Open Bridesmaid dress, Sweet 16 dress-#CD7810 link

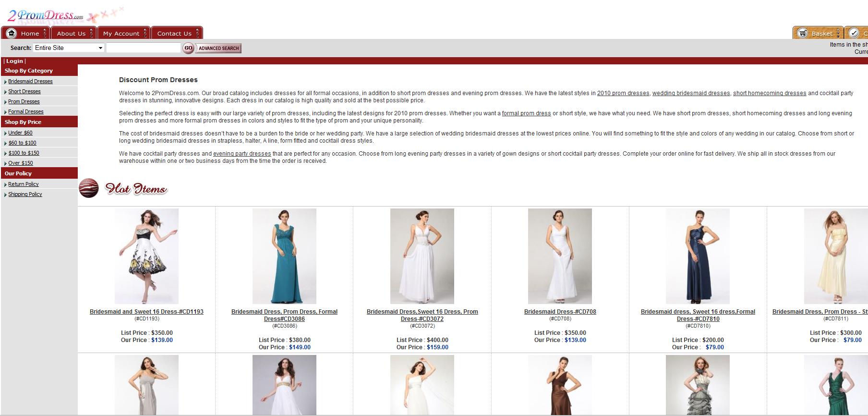point(698,315)
